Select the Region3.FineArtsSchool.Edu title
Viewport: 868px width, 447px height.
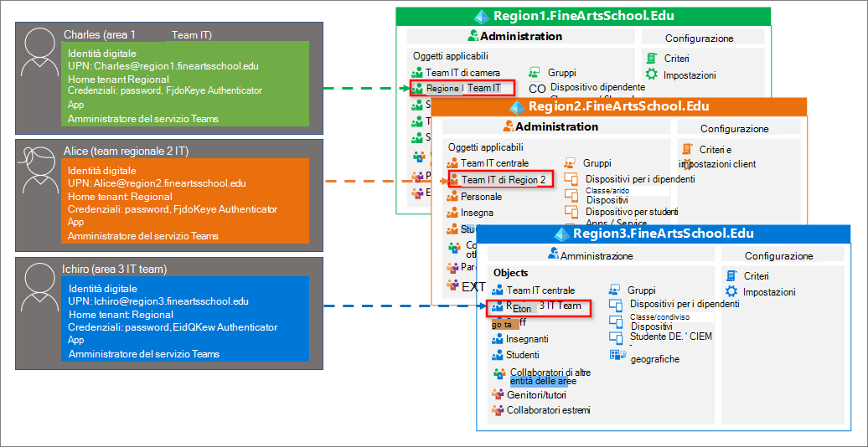pos(664,233)
